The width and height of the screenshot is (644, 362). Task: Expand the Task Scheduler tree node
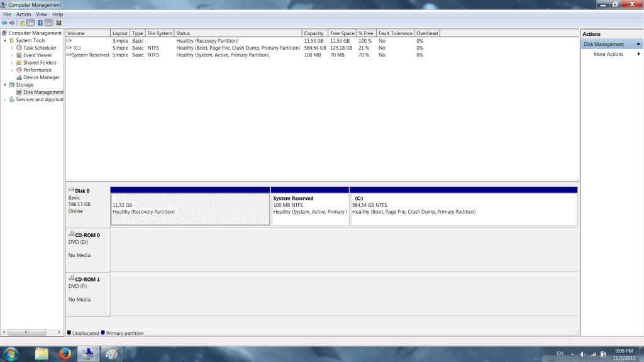(12, 48)
